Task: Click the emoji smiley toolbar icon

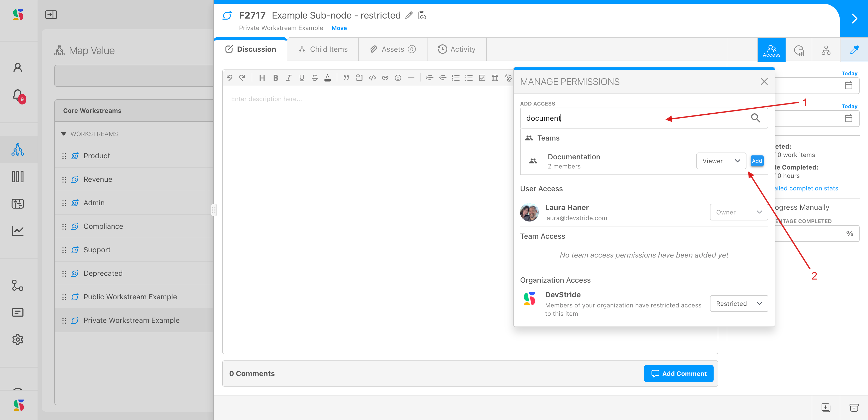Action: click(398, 78)
